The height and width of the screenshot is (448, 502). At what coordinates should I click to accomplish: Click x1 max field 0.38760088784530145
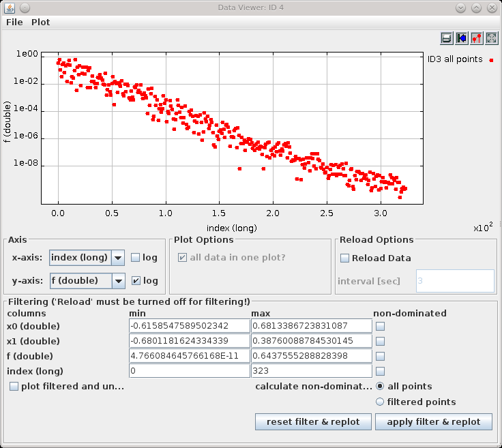pos(312,341)
